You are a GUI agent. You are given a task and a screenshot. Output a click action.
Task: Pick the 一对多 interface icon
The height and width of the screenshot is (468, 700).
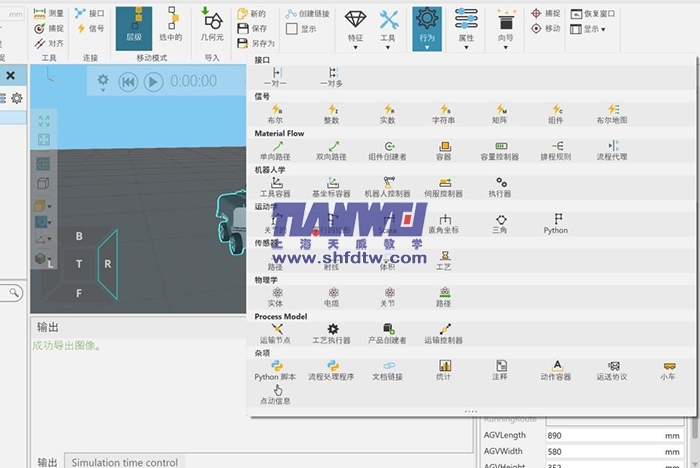(333, 77)
